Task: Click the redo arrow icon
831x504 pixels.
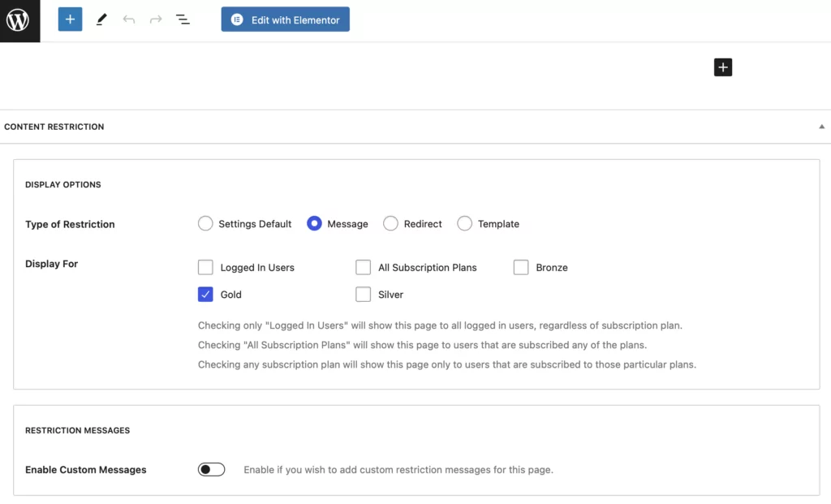Action: [x=156, y=19]
